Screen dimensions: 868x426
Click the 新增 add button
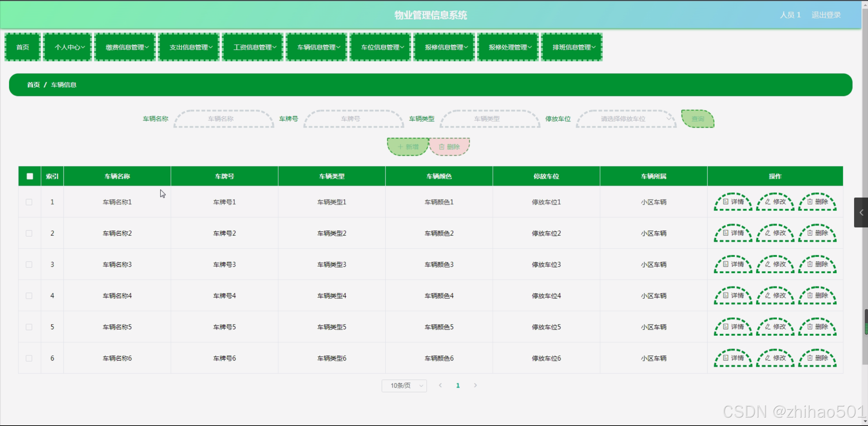coord(408,147)
